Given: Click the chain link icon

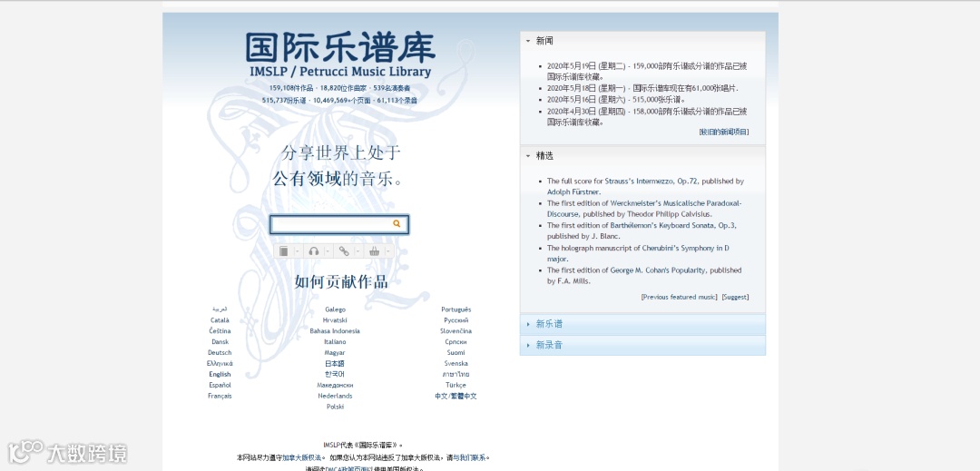Looking at the screenshot, I should click(x=344, y=251).
